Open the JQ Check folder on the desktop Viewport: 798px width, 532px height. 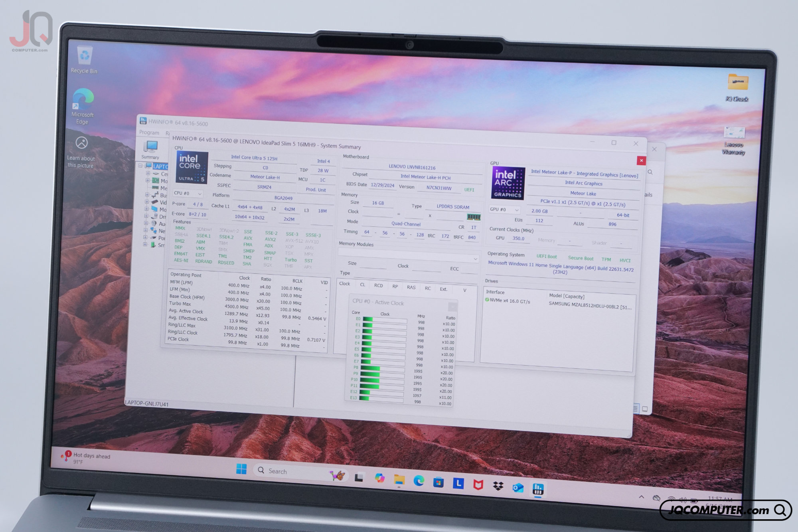(737, 87)
